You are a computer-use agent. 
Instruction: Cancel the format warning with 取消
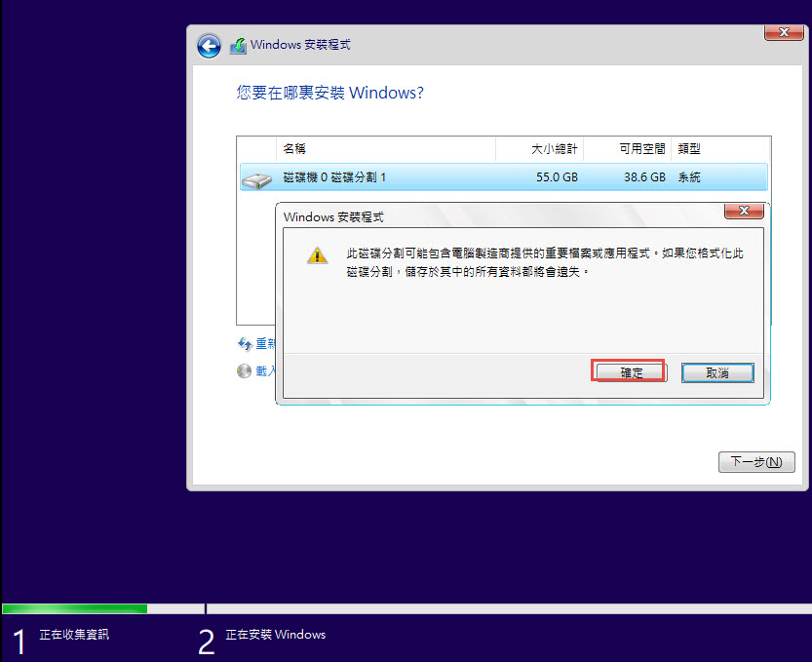tap(717, 373)
